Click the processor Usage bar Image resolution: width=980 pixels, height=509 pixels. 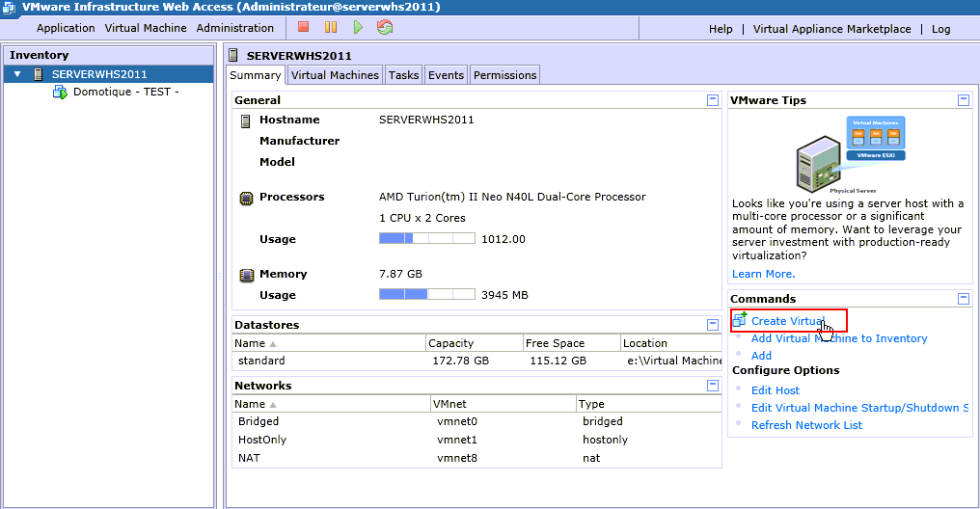(x=427, y=238)
